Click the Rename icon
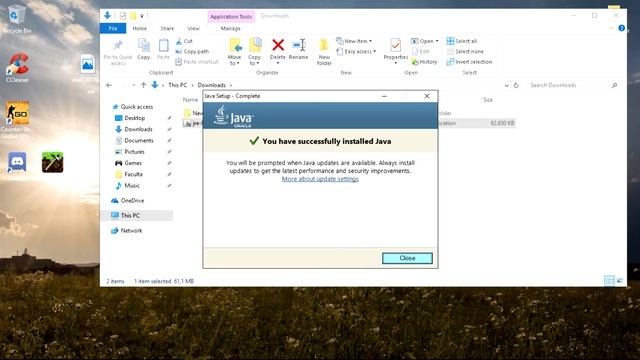Image resolution: width=640 pixels, height=360 pixels. [299, 45]
